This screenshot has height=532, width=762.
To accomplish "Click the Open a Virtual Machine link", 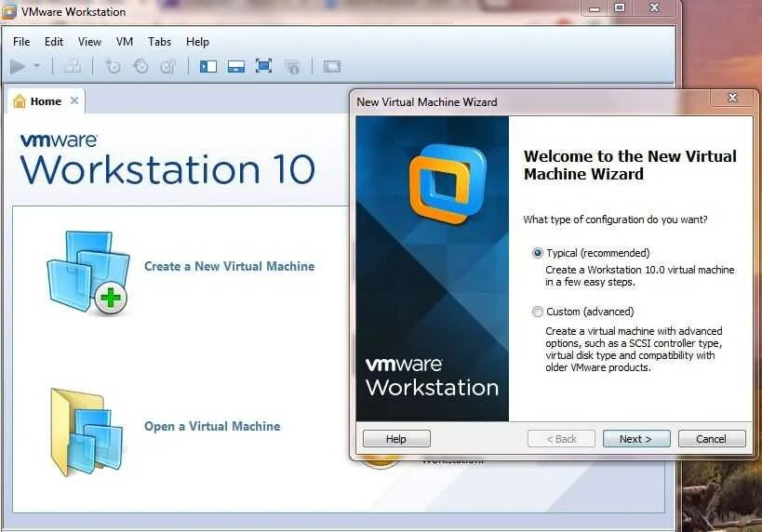I will [212, 426].
